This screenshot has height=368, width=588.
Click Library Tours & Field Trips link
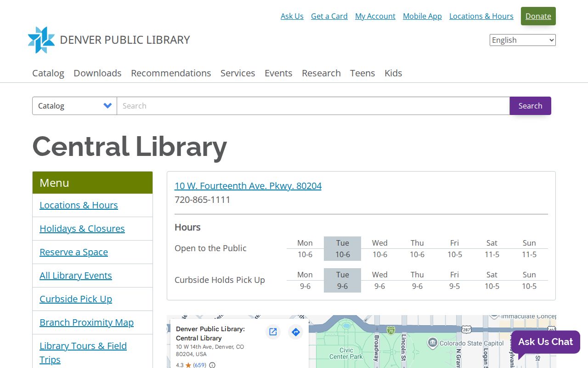click(83, 353)
